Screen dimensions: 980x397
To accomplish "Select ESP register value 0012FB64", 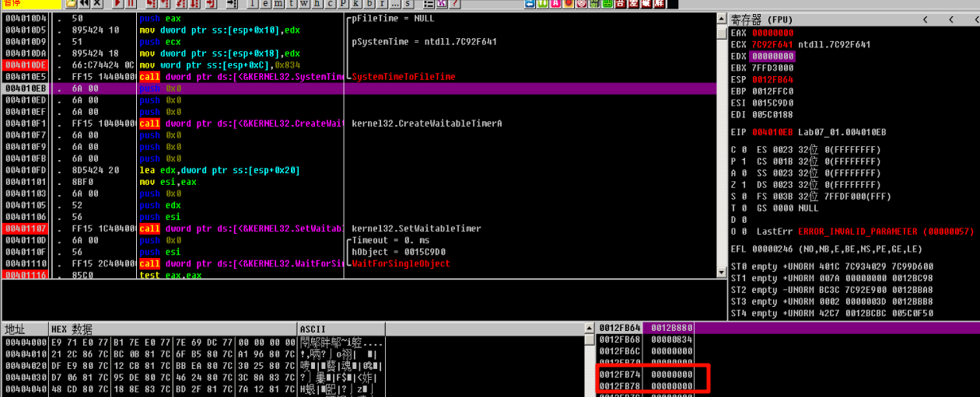I will tap(772, 79).
